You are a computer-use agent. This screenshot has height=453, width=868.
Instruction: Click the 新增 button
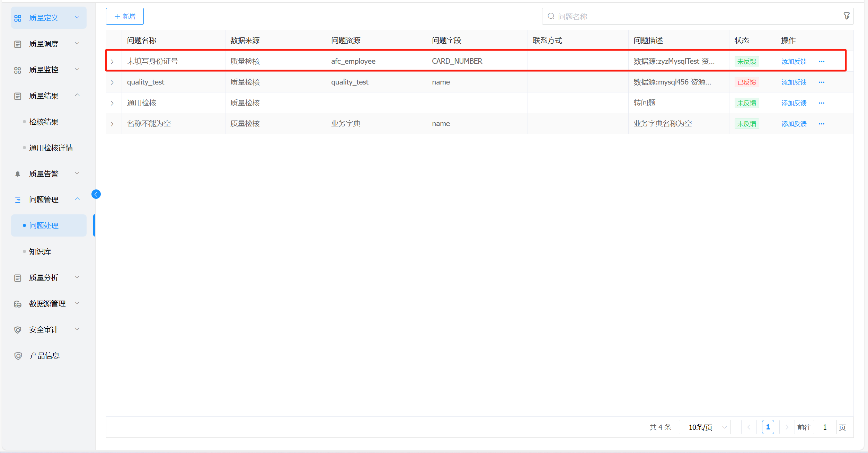125,16
